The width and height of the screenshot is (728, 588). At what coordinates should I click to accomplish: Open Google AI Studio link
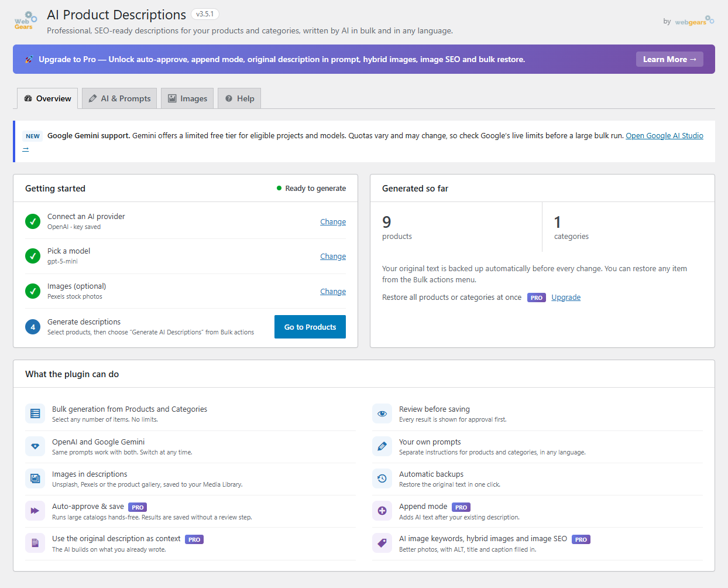(664, 135)
